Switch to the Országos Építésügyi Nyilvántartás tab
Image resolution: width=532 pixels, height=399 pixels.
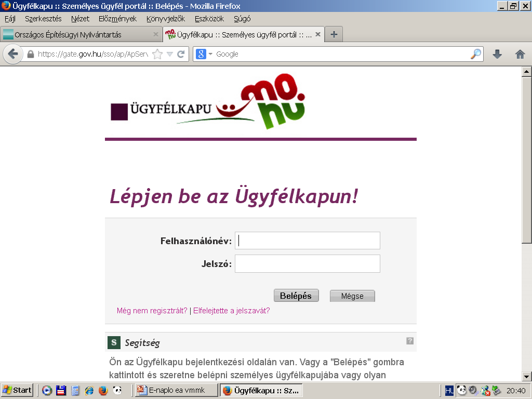click(81, 35)
